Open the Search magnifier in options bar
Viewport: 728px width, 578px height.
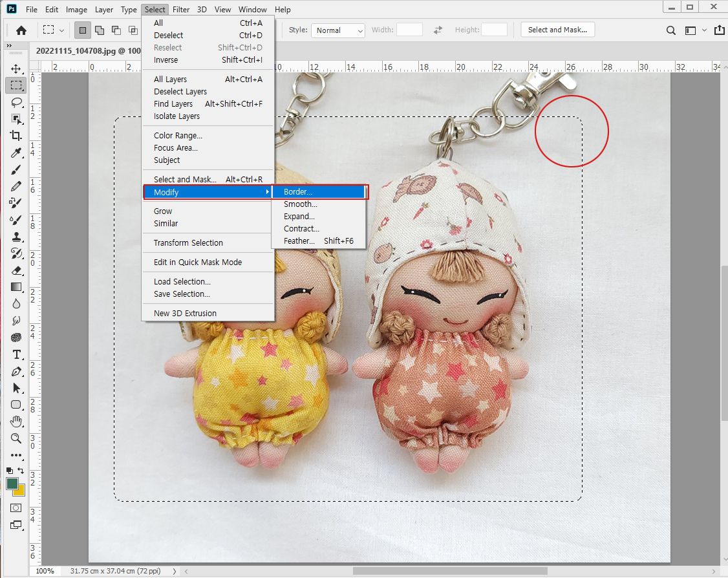tap(671, 30)
